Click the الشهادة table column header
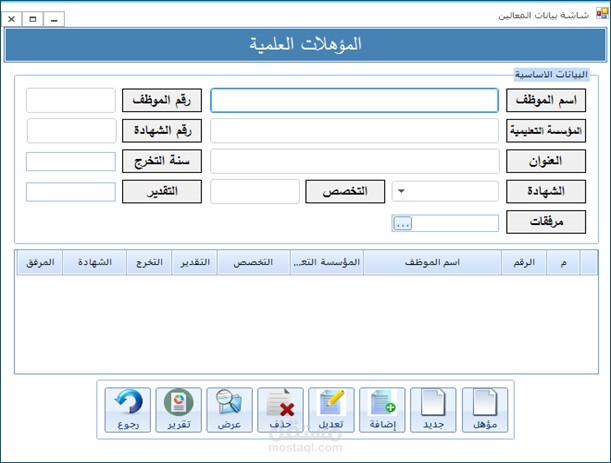This screenshot has height=463, width=611. coord(94,263)
